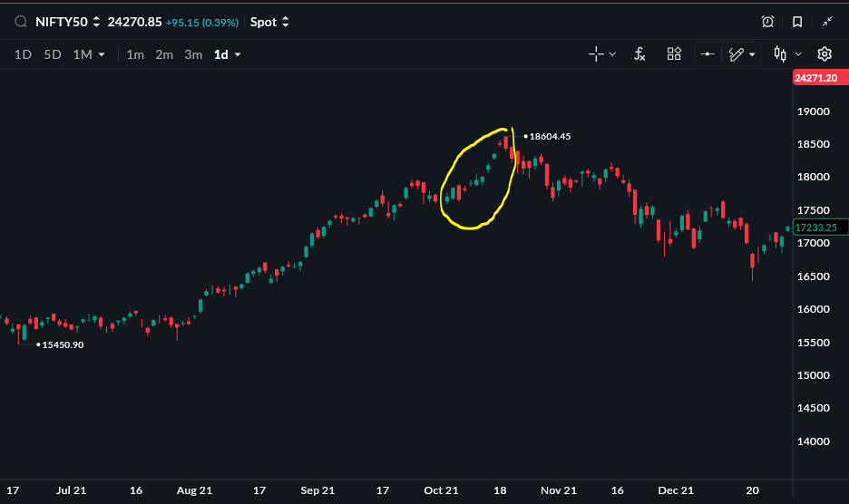Open the NIFTY50 symbol switcher arrows
The height and width of the screenshot is (504, 849).
pos(96,22)
